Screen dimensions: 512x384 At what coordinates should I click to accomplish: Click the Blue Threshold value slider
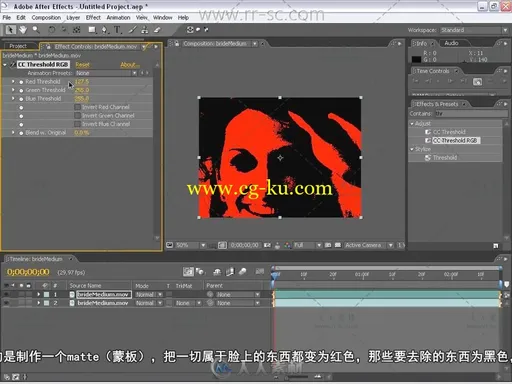tap(82, 98)
